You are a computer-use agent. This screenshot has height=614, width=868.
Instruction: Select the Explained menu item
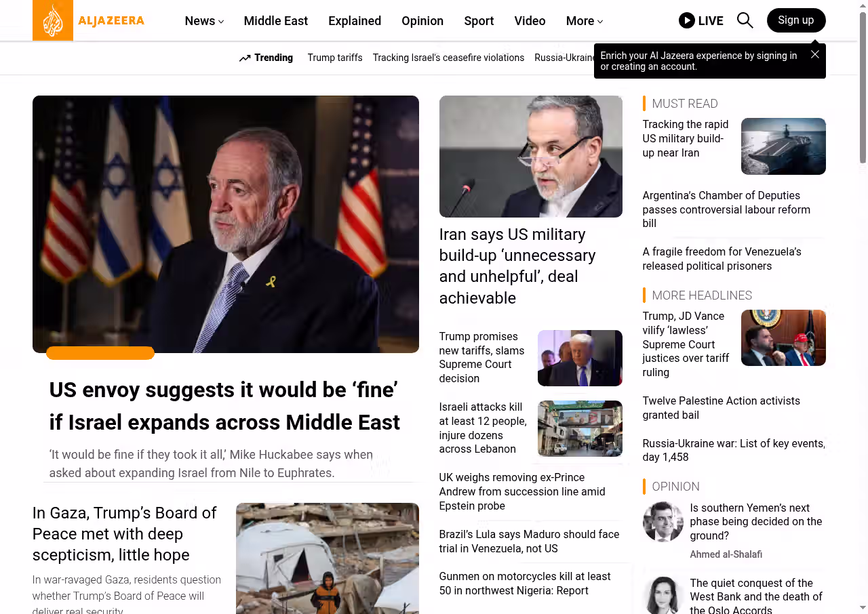(355, 21)
